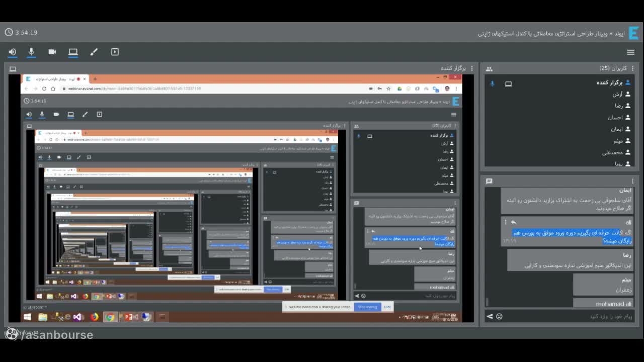Image resolution: width=644 pixels, height=362 pixels.
Task: Open the presenter panel three-dot options
Action: 471,68
